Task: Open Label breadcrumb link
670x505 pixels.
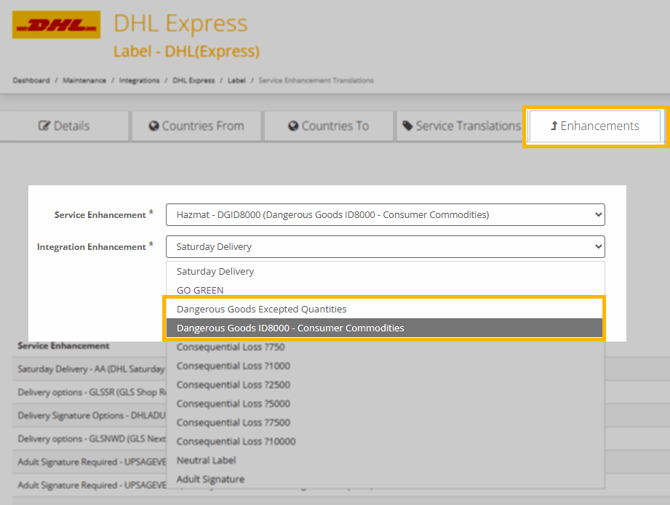Action: pos(236,80)
